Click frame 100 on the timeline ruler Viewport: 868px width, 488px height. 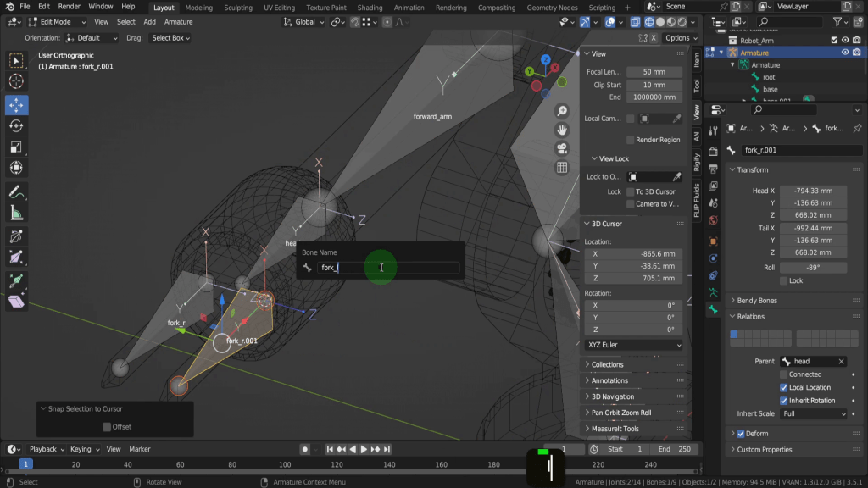point(285,464)
